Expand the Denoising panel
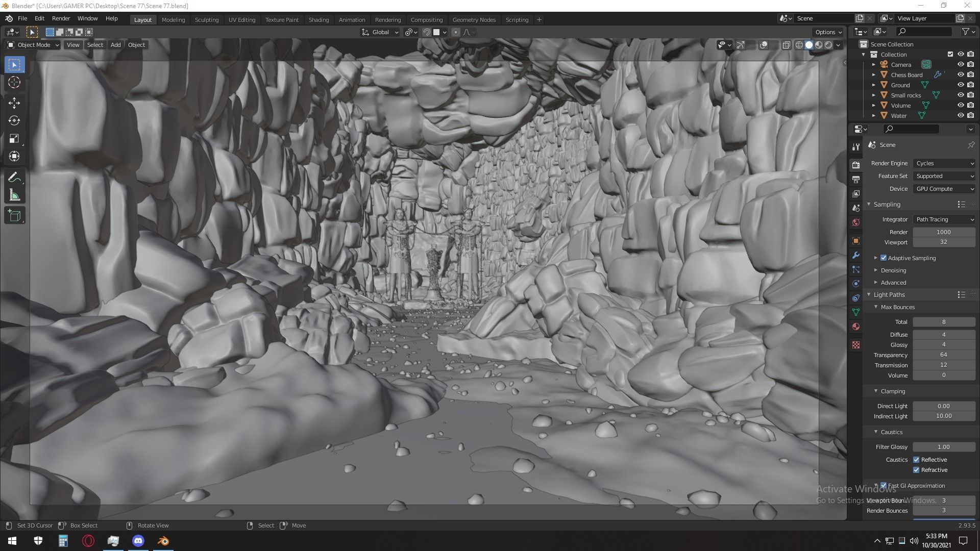This screenshot has width=980, height=551. 893,270
